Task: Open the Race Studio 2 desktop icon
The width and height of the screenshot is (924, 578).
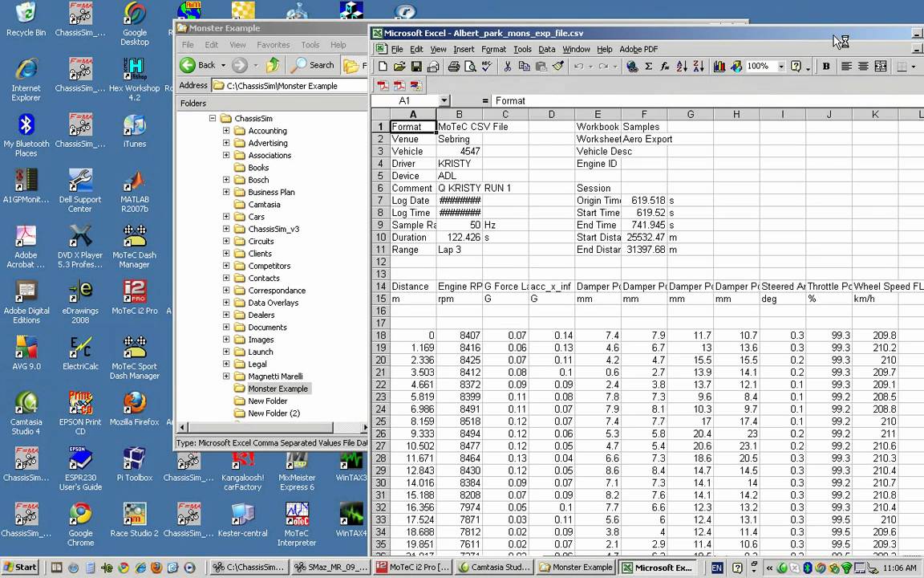Action: [135, 520]
